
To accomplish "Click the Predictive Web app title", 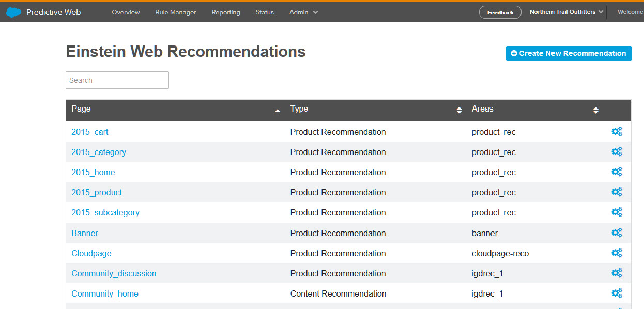I will (x=54, y=12).
